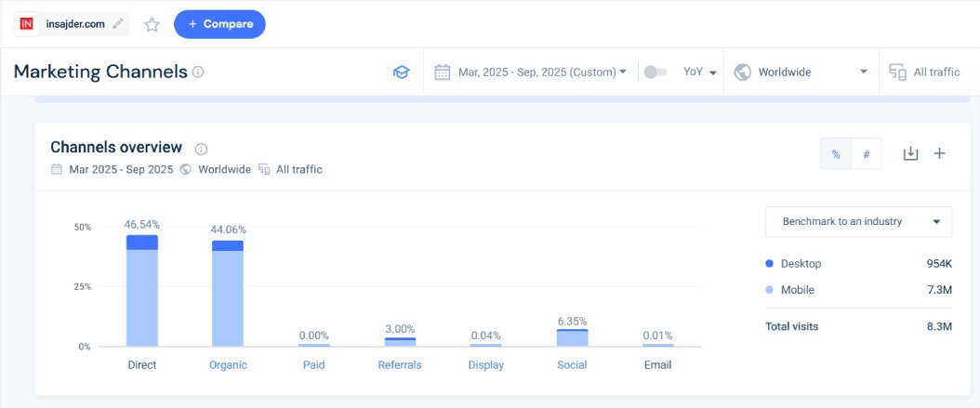Open the YoY comparison dropdown

[x=699, y=72]
